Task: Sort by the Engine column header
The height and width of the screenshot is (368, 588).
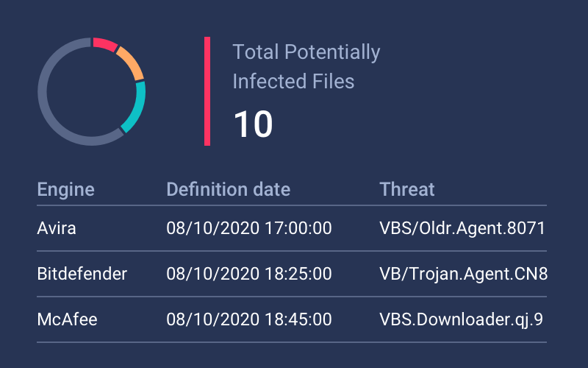Action: (66, 189)
